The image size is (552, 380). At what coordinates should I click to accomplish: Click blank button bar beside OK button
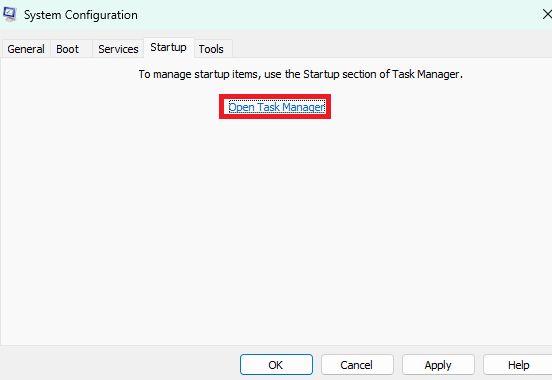(120, 364)
